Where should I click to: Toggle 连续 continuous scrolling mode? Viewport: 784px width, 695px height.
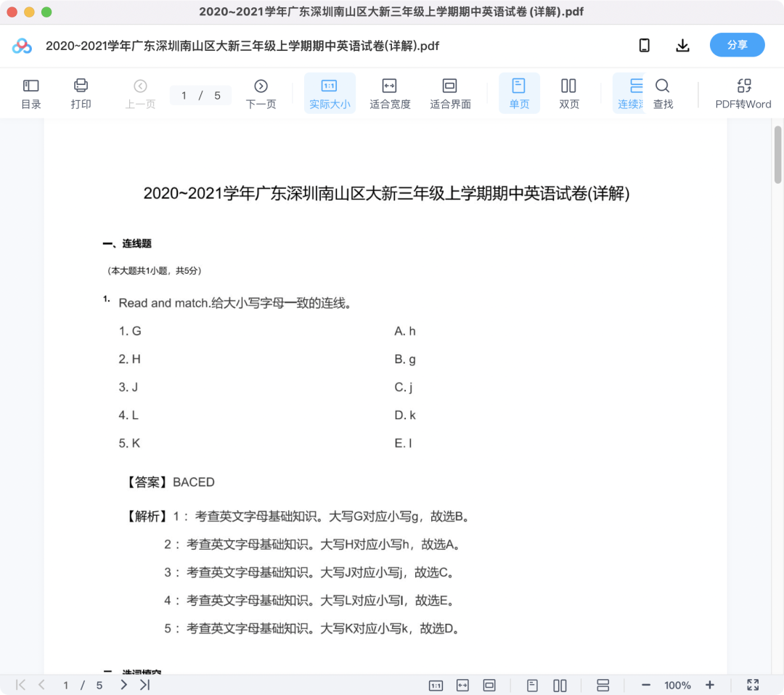click(629, 94)
